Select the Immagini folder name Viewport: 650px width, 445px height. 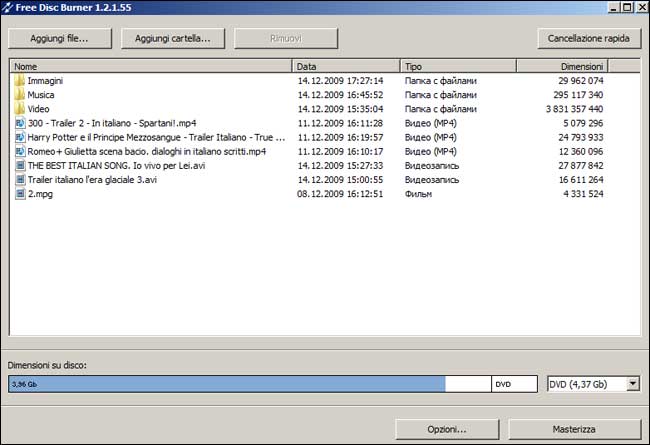coord(45,81)
